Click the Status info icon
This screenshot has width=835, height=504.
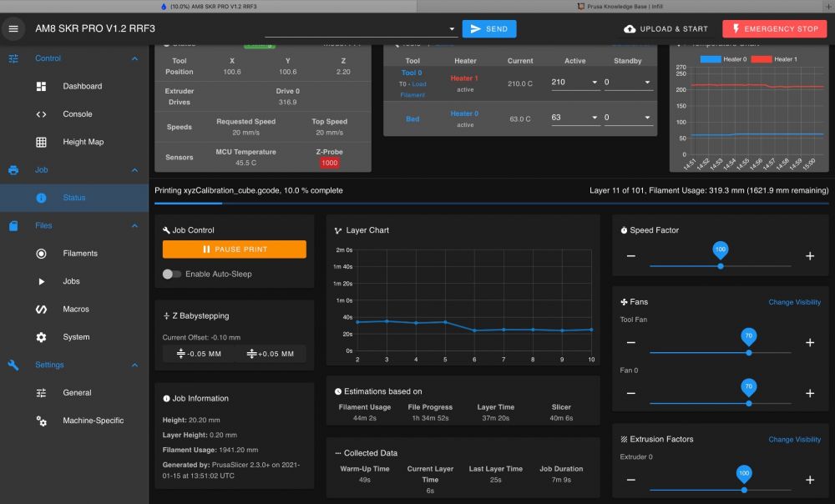(x=41, y=198)
